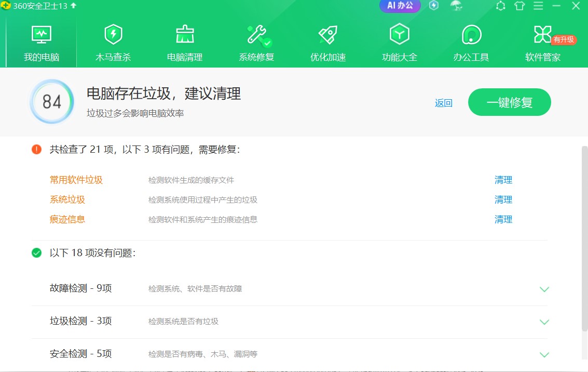Image resolution: width=588 pixels, height=372 pixels.
Task: Click the vertical scrollbar thumb
Action: click(x=584, y=239)
